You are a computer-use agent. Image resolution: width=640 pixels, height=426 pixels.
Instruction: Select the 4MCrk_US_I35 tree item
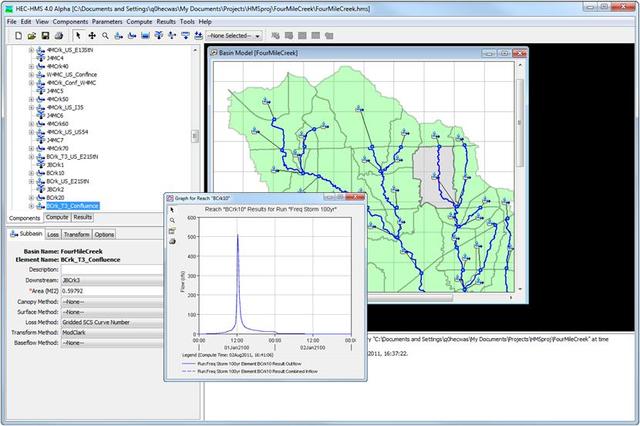[x=65, y=108]
